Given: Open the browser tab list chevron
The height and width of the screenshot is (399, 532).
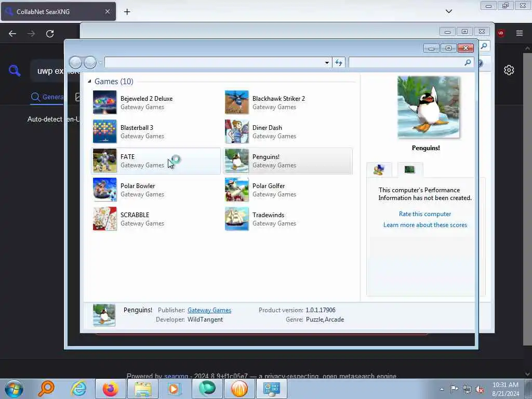Looking at the screenshot, I should (449, 11).
